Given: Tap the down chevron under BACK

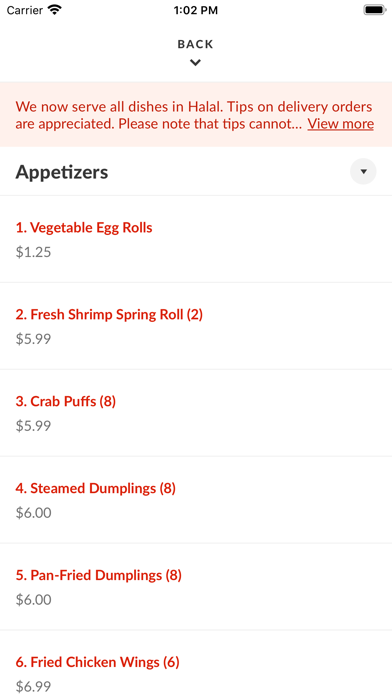Looking at the screenshot, I should tap(195, 63).
